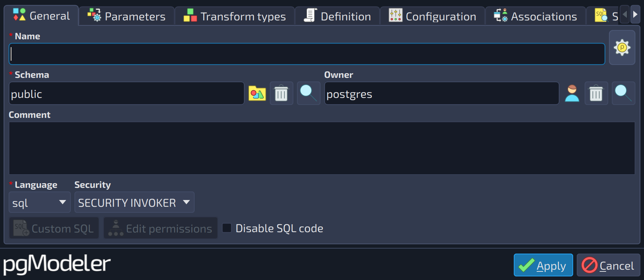Go to the Definition tab
This screenshot has height=280, width=644.
[x=337, y=16]
